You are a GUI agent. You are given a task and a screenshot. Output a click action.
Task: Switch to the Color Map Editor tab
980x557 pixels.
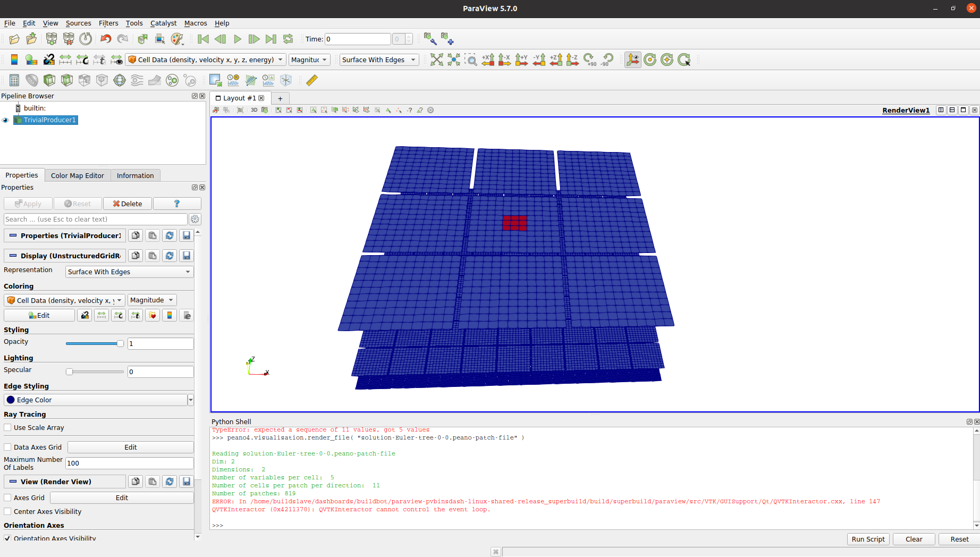pos(78,175)
